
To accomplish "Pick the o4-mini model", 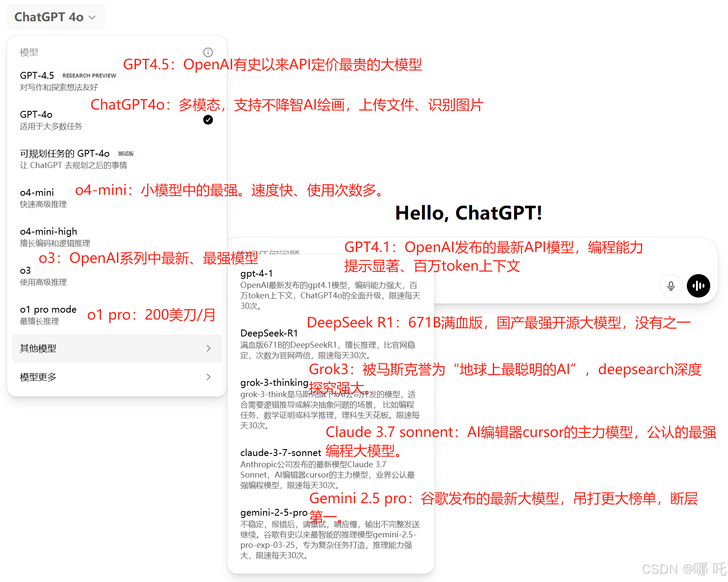I will point(116,198).
